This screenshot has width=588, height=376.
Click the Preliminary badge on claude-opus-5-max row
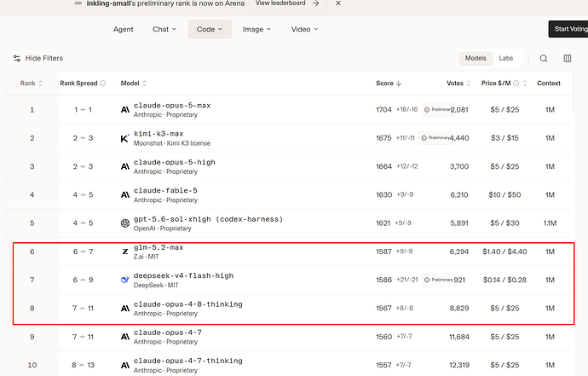coord(437,110)
